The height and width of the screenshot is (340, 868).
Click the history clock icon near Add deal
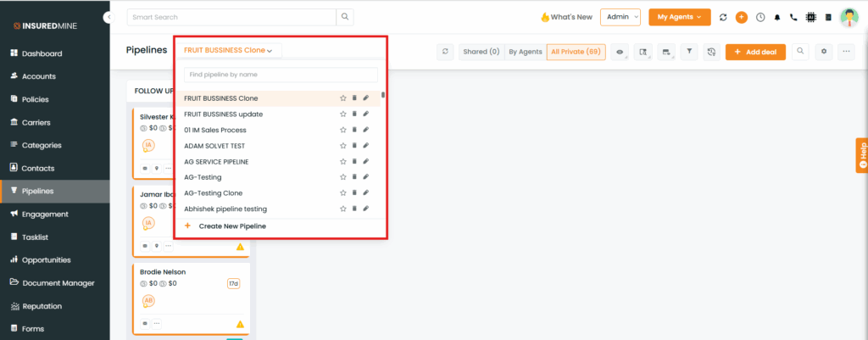(712, 52)
